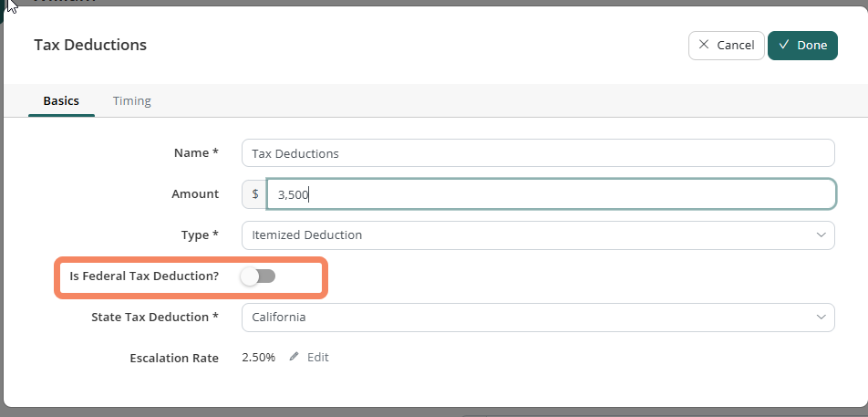Click the 'Is Federal Tax Deduction?' label text

144,276
